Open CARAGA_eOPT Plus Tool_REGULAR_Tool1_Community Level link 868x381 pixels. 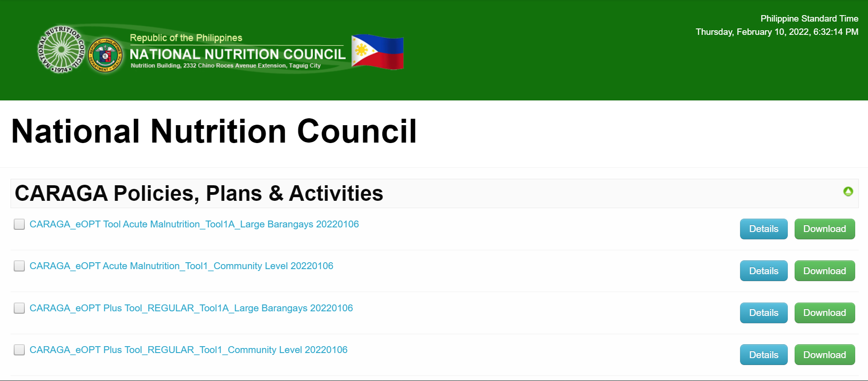pos(188,350)
